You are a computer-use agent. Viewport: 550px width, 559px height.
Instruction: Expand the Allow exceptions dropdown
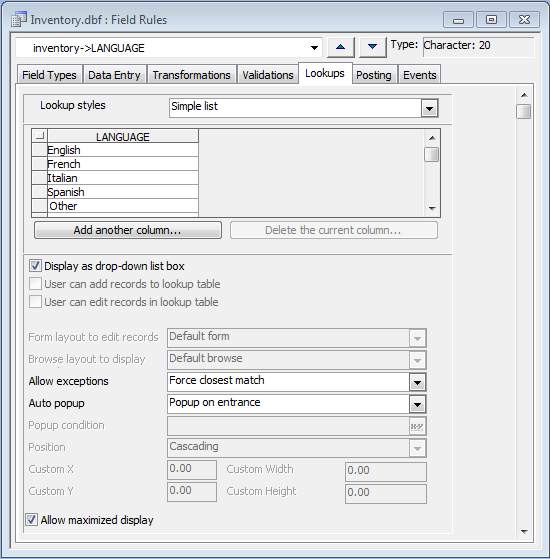[x=417, y=383]
